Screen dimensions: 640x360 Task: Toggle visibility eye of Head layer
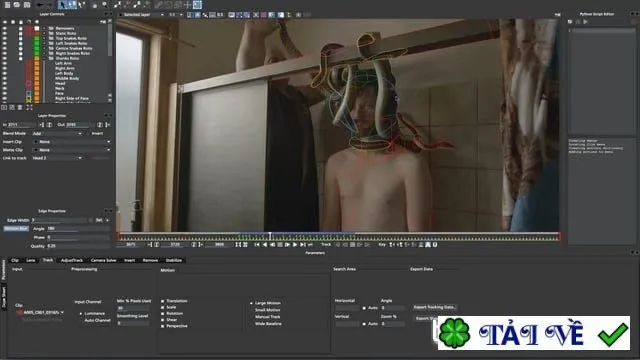click(x=4, y=83)
